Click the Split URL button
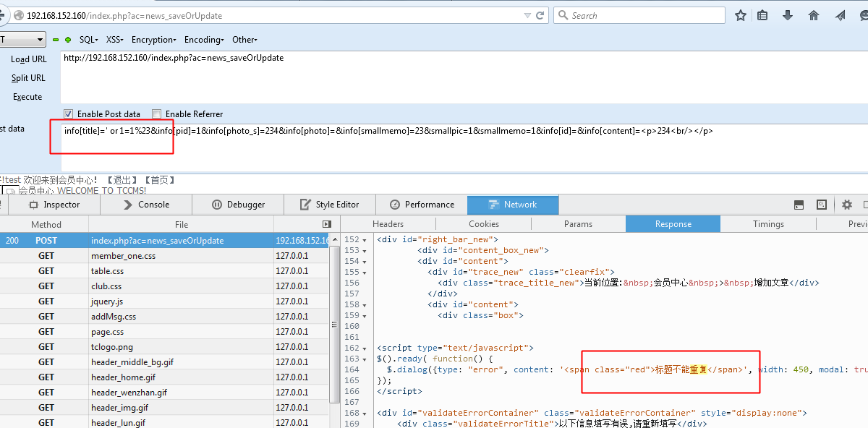Screen dimensions: 868x428 28,78
